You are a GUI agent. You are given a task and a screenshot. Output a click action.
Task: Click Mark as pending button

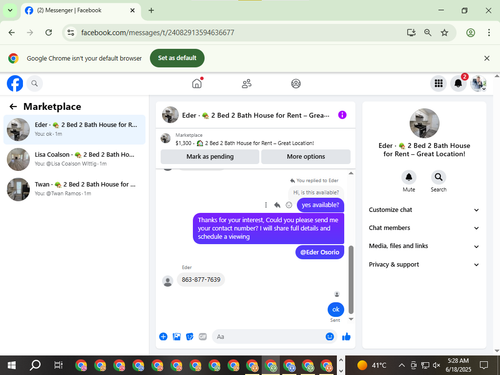click(x=210, y=157)
